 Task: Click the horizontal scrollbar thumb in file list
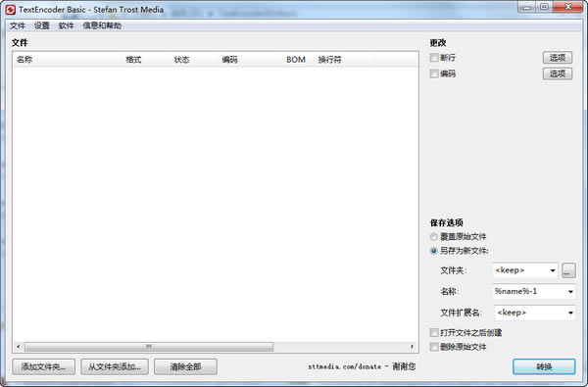(x=149, y=347)
